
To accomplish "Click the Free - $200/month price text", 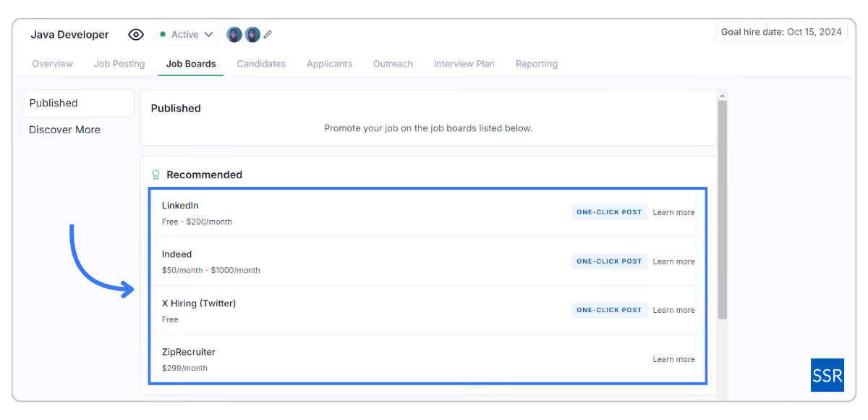I will 197,222.
